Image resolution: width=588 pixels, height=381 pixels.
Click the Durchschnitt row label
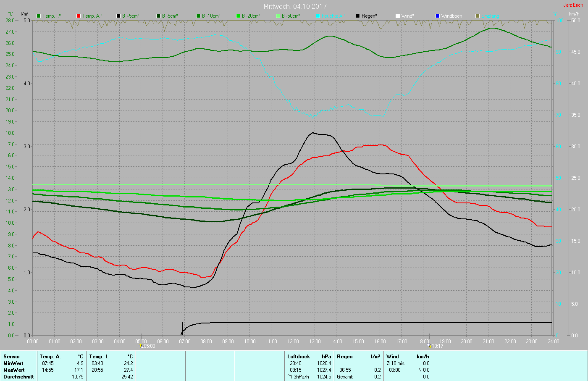pyautogui.click(x=18, y=377)
